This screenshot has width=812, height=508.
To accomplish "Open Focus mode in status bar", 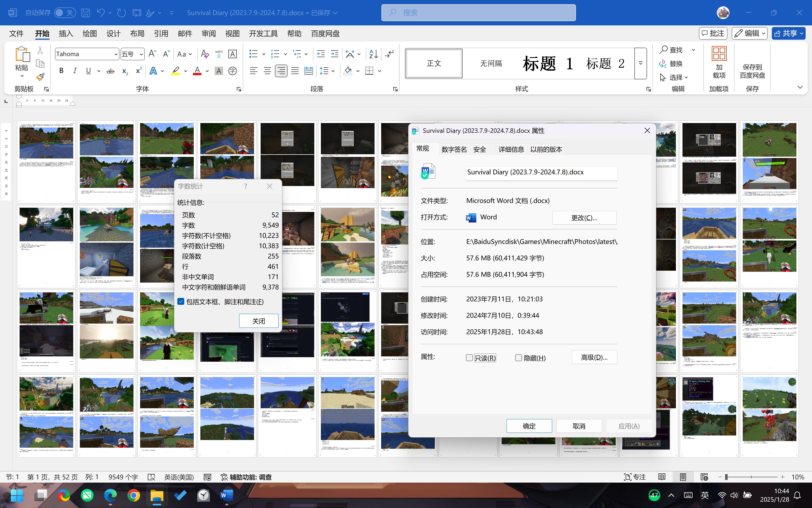I will 634,477.
